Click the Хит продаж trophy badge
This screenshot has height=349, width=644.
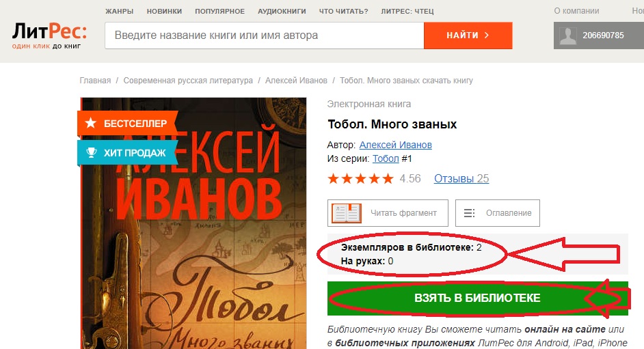pos(127,152)
